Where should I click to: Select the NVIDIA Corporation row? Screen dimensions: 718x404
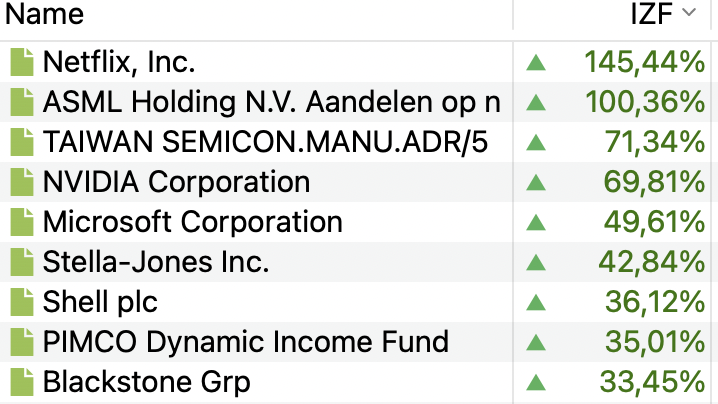pyautogui.click(x=176, y=182)
